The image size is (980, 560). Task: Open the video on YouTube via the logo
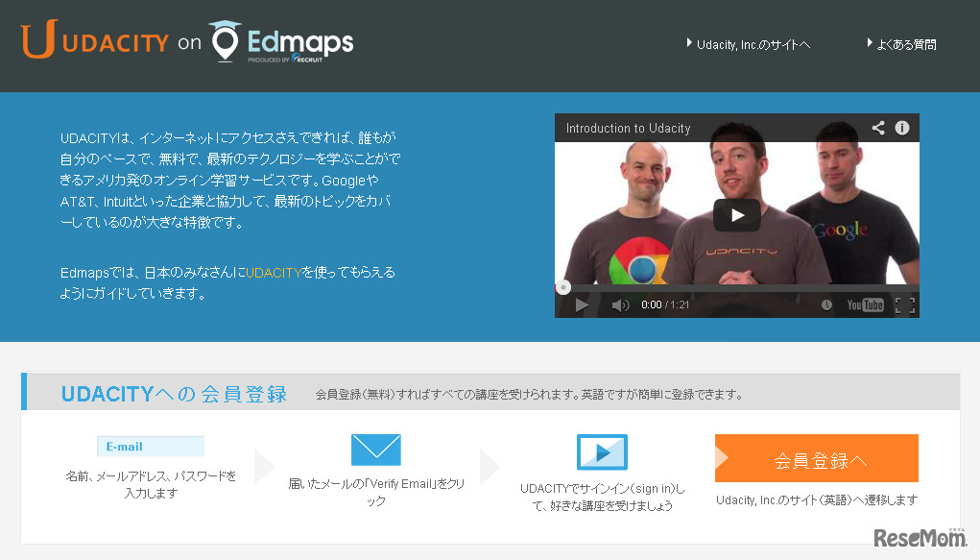(865, 304)
